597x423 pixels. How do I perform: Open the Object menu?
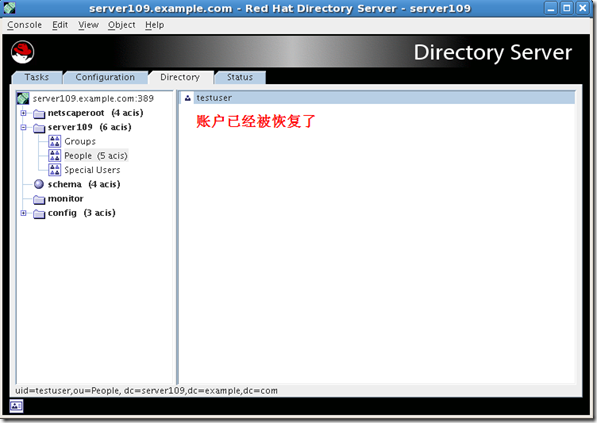(x=121, y=25)
